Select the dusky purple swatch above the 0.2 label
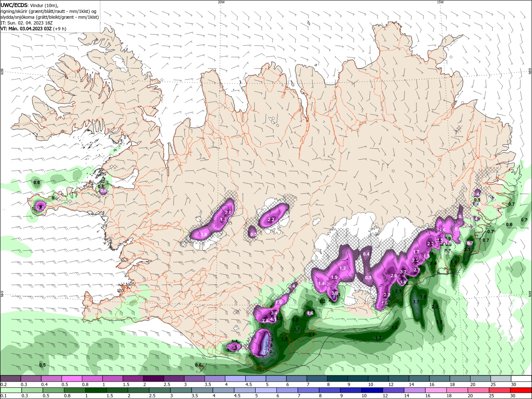 (x=10, y=379)
